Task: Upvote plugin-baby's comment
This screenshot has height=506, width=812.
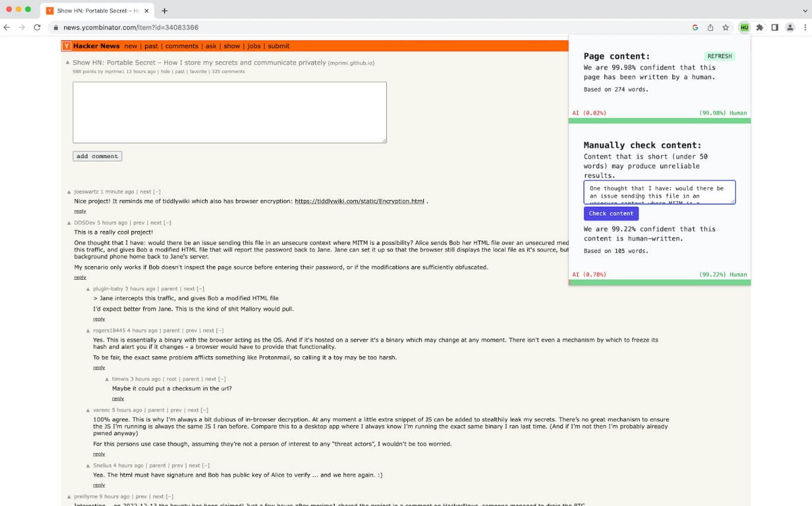Action: [89, 289]
